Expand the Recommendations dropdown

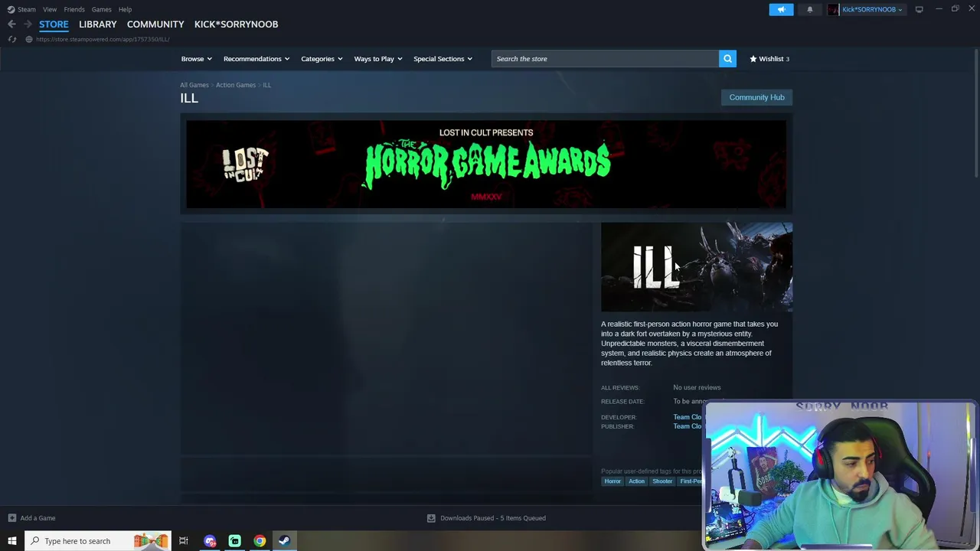(256, 59)
